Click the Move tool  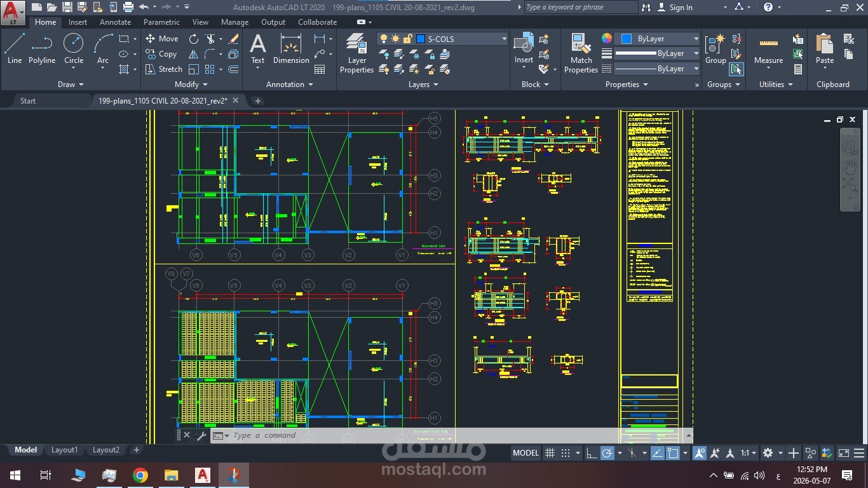[162, 39]
